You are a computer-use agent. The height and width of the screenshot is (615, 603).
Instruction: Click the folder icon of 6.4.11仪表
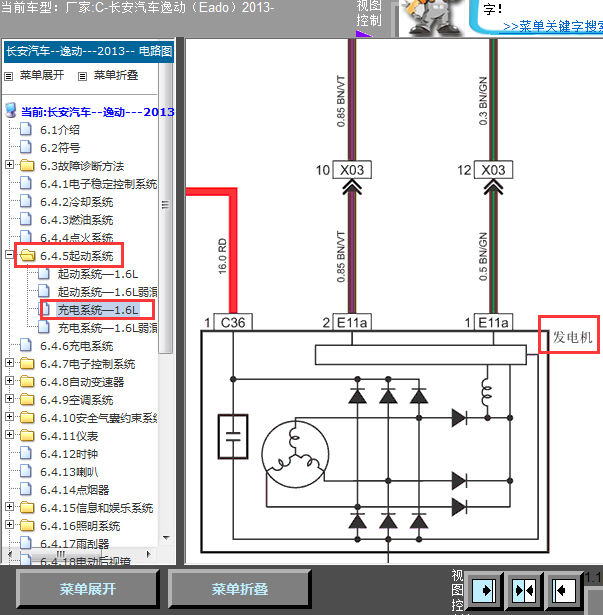tap(27, 436)
